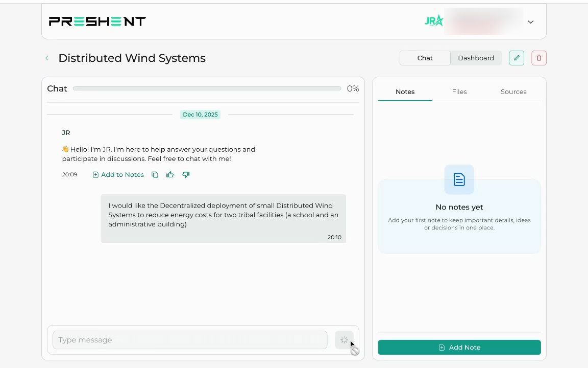Click the 'No notes yet' heading
The image size is (588, 368).
(x=459, y=208)
